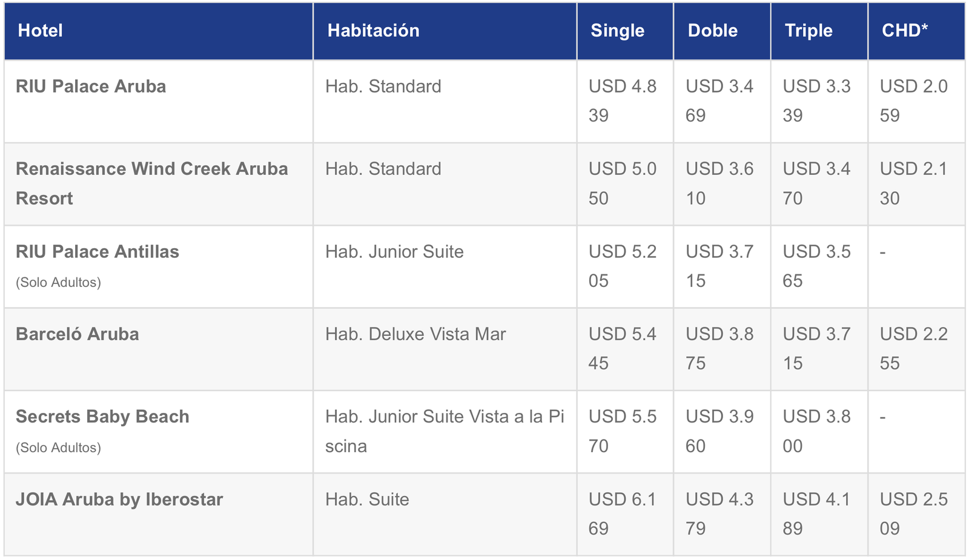Select the Secrets Baby Beach hotel name

(x=102, y=417)
